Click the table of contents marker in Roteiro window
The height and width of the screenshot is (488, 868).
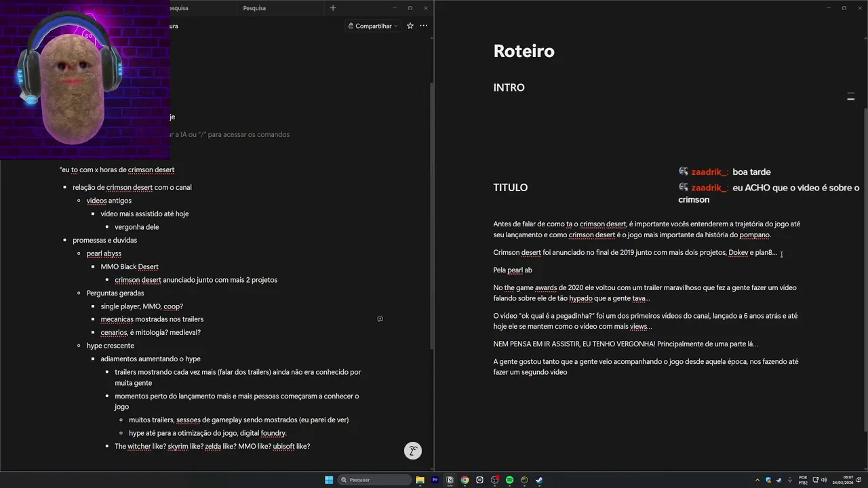coord(850,98)
